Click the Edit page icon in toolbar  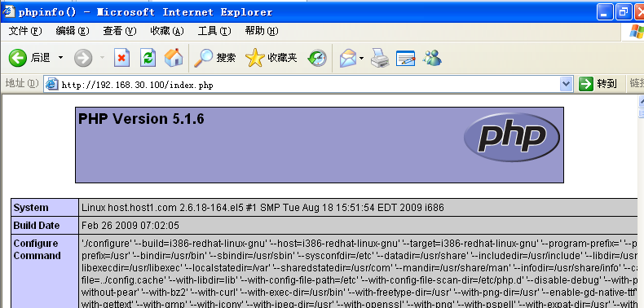pyautogui.click(x=405, y=58)
